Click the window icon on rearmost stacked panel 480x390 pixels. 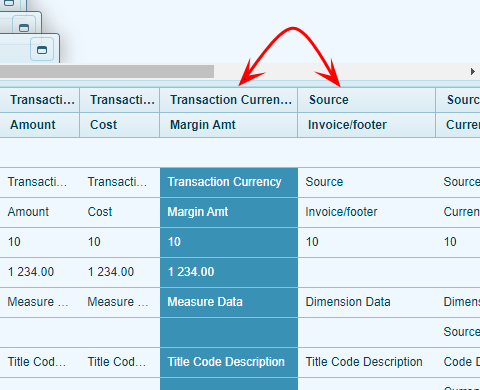click(x=9, y=3)
